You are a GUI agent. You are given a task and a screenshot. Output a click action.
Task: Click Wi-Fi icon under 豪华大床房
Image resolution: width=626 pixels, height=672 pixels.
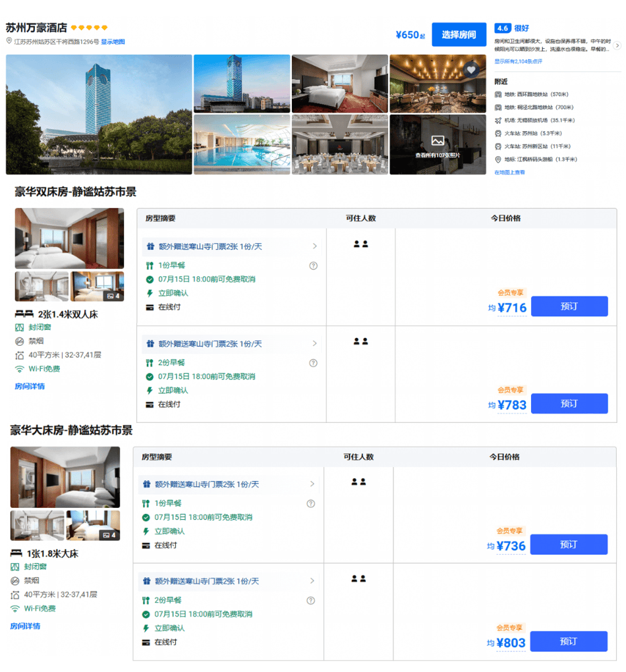pyautogui.click(x=15, y=609)
